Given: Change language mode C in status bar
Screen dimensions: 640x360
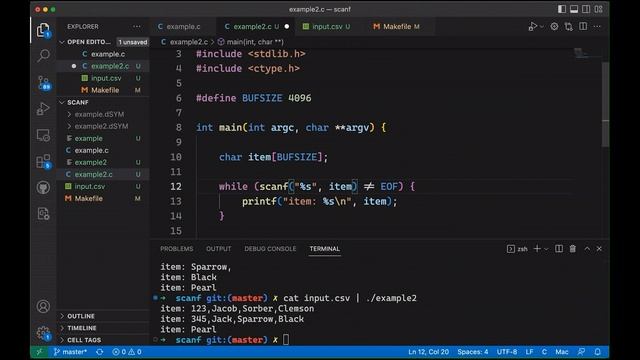Looking at the screenshot, I should coord(544,351).
